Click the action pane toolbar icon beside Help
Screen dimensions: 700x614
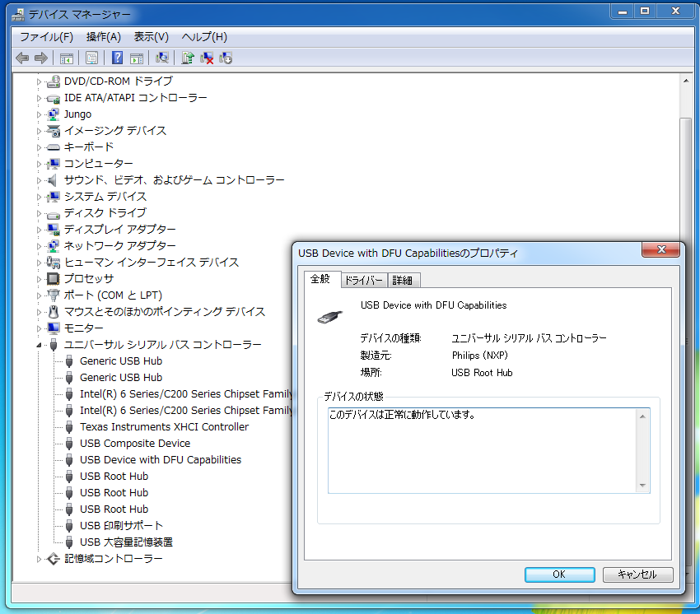tap(137, 58)
